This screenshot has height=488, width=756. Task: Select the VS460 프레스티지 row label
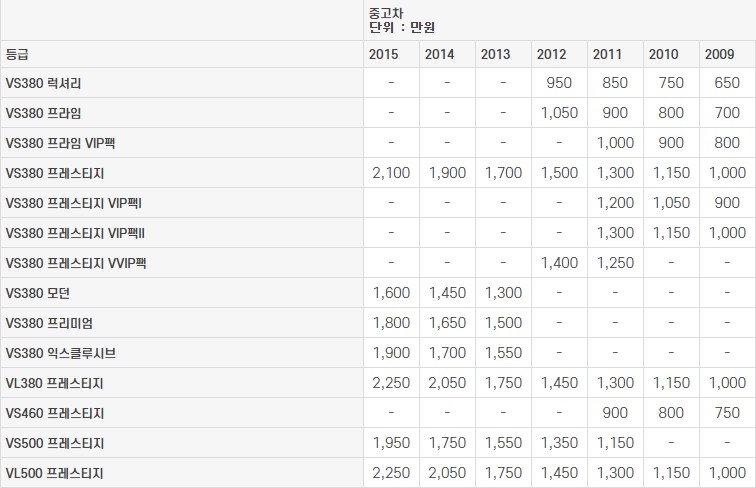click(55, 413)
